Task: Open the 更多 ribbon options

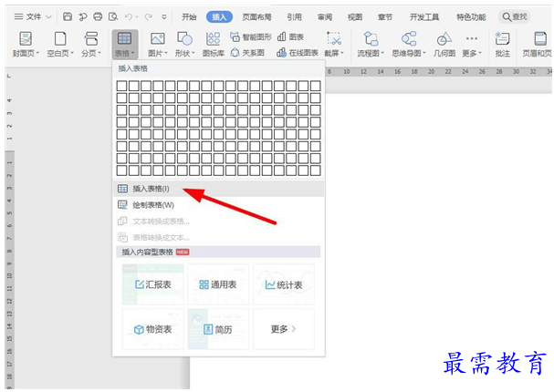Action: pyautogui.click(x=472, y=44)
